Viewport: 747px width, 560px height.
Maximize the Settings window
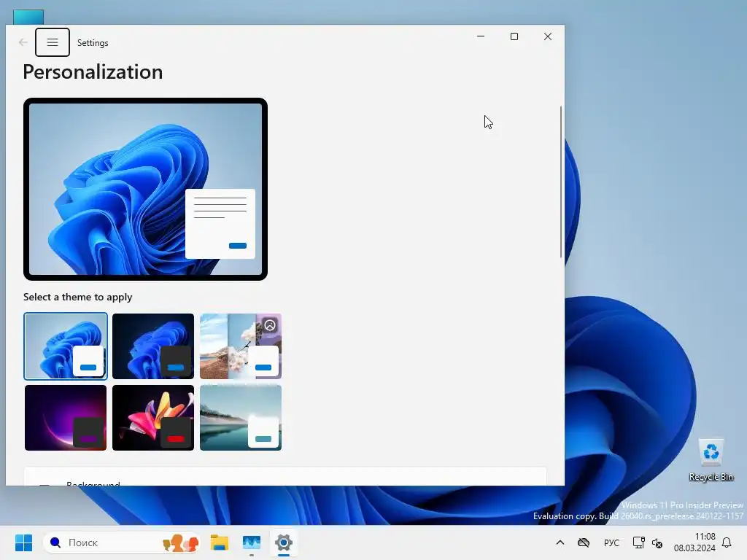point(514,36)
